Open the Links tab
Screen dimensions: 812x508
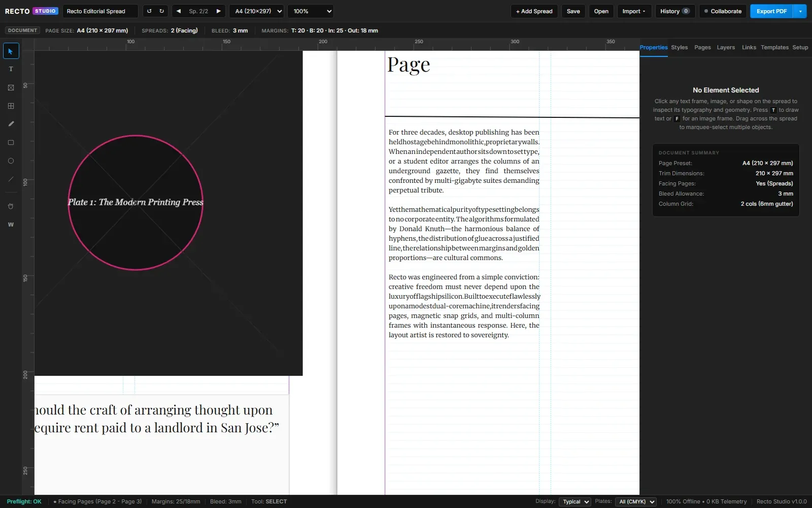(x=749, y=47)
